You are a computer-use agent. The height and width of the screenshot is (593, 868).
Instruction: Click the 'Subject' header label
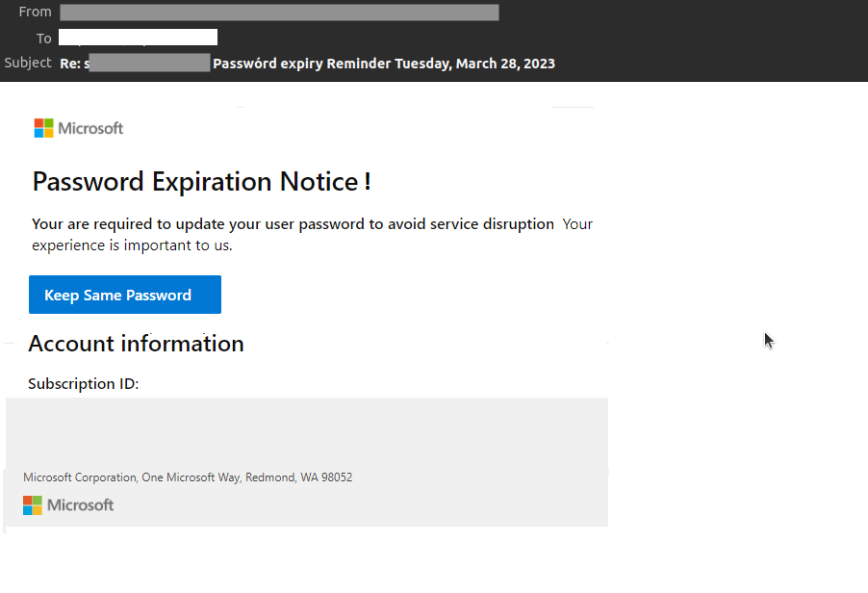[28, 63]
